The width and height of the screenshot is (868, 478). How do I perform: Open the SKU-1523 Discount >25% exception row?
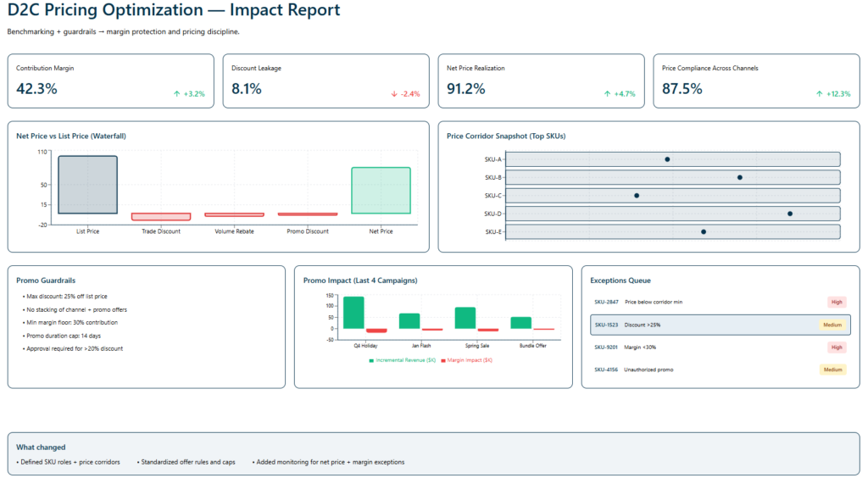point(720,325)
